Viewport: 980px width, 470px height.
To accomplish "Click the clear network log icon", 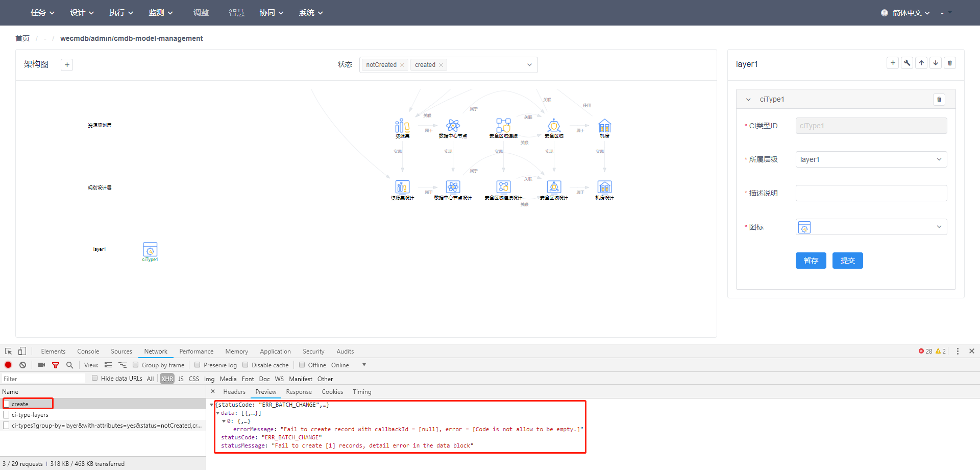I will pyautogui.click(x=22, y=365).
